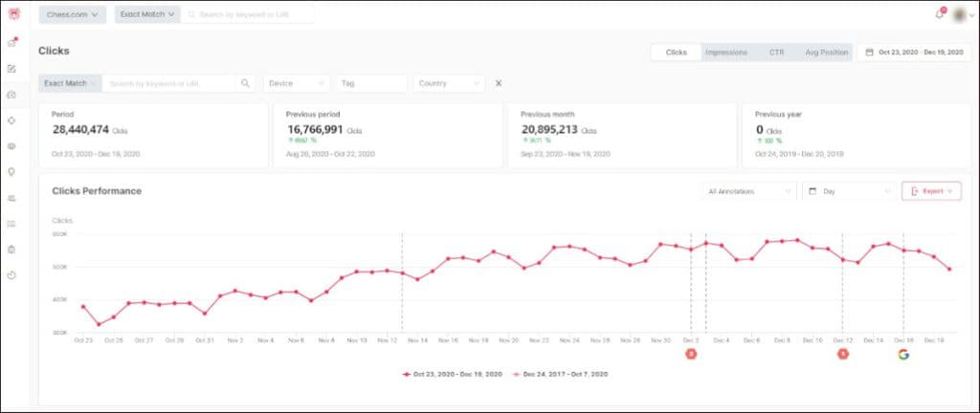Click the Nov 30 x-axis label

tap(660, 340)
